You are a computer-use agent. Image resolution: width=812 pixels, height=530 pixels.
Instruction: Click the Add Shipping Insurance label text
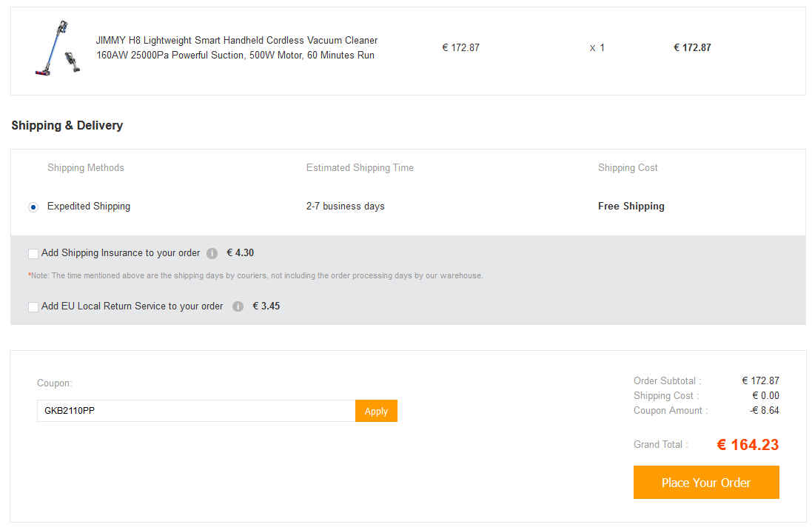click(121, 253)
